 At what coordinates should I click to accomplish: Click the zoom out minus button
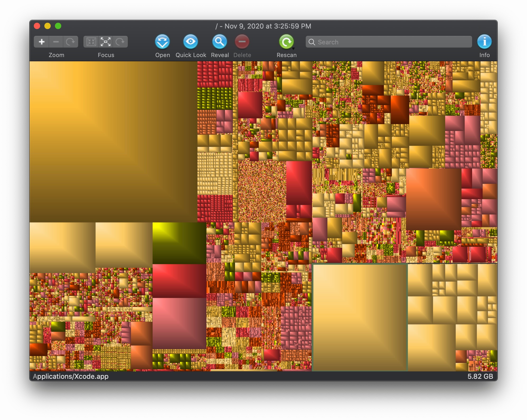pos(56,42)
